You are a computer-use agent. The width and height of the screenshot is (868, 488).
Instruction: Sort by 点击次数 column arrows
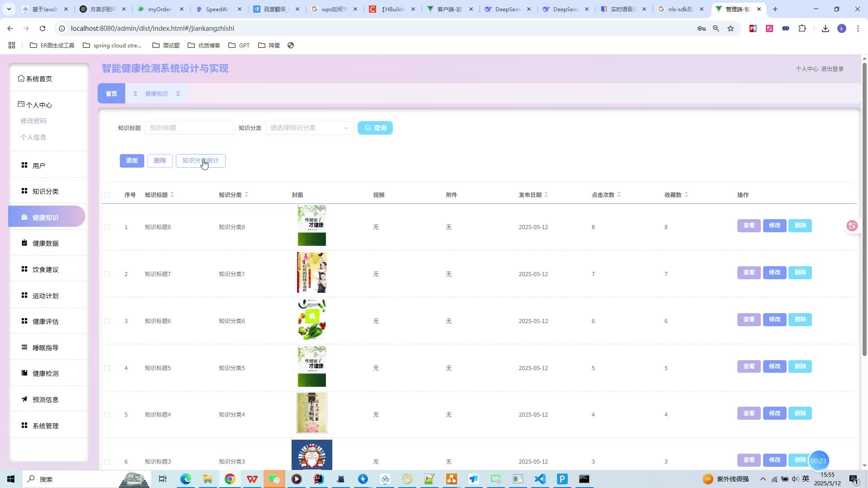[619, 195]
